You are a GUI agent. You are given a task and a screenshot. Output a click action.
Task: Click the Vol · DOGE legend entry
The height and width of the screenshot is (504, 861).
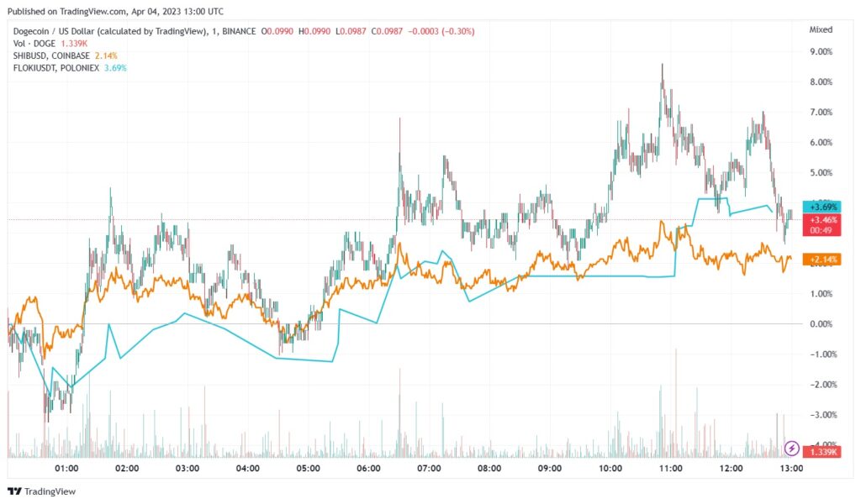point(34,44)
